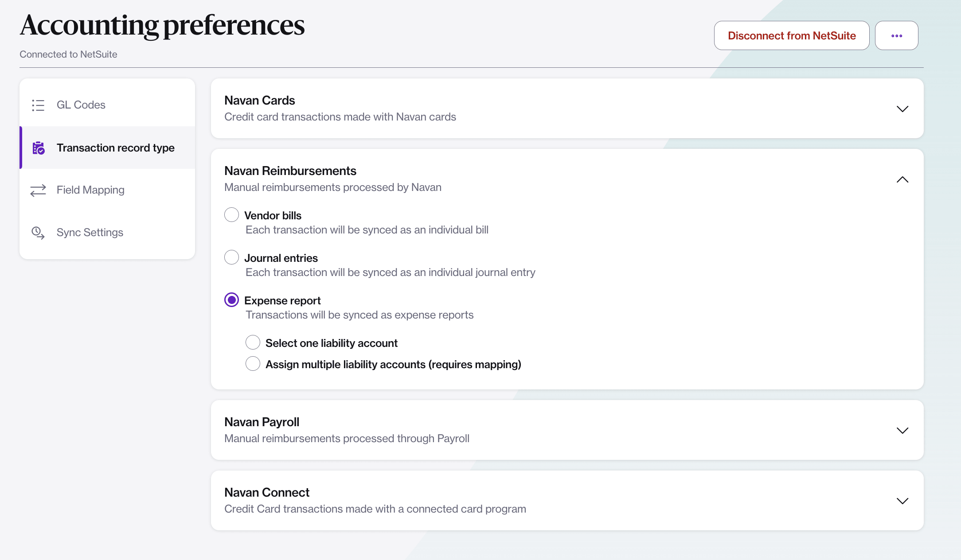Click the Navan Cards heading
This screenshot has width=961, height=560.
point(260,100)
